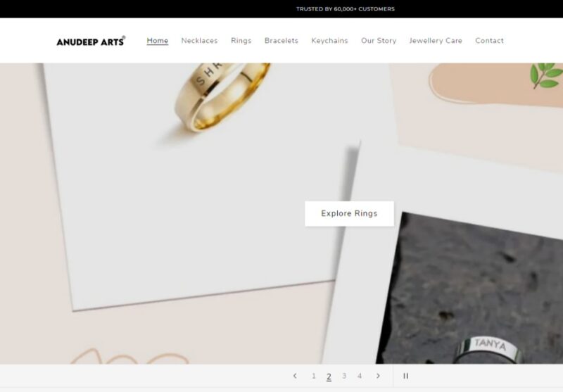Go to previous slide arrow
563x392 pixels.
click(x=295, y=376)
